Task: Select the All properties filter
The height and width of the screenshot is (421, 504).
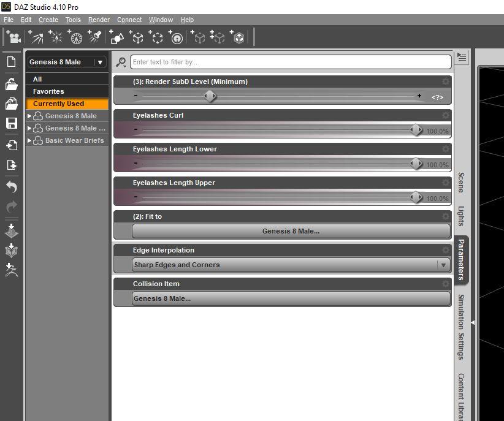Action: point(67,79)
